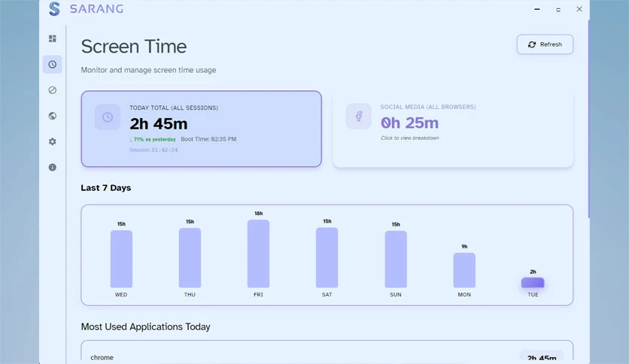Open settings via the gear sidebar icon

(x=52, y=141)
